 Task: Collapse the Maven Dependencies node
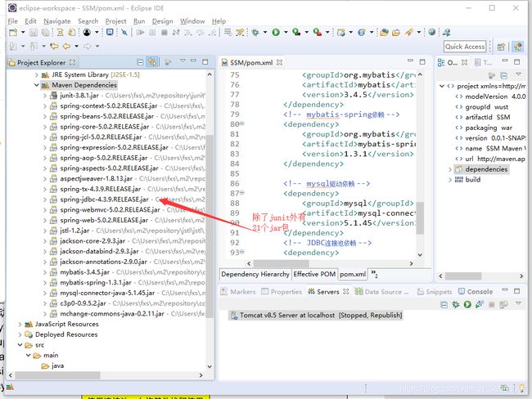pos(36,85)
